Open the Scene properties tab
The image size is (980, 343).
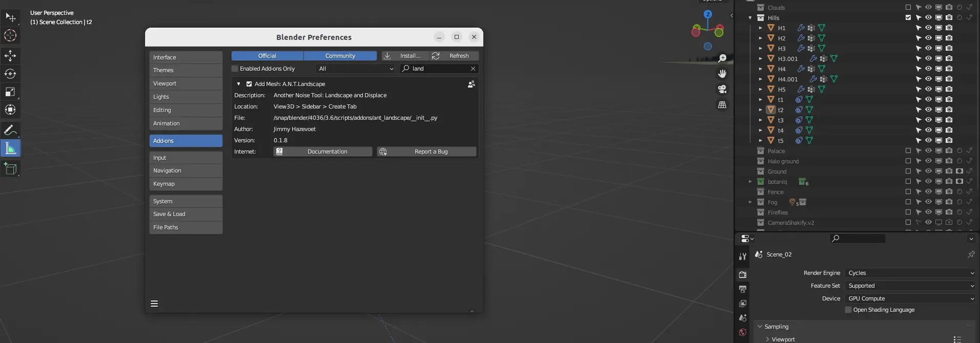(743, 318)
